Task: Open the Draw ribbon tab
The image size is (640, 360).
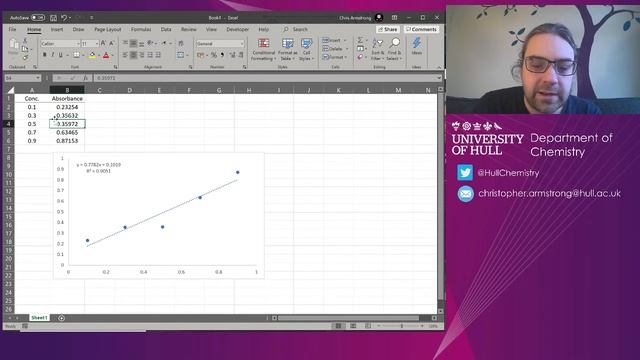Action: pos(78,29)
